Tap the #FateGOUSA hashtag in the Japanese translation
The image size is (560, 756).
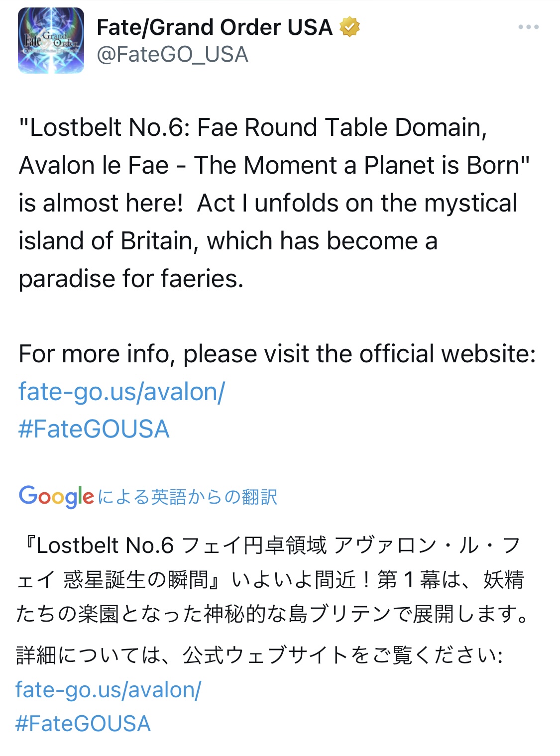83,724
